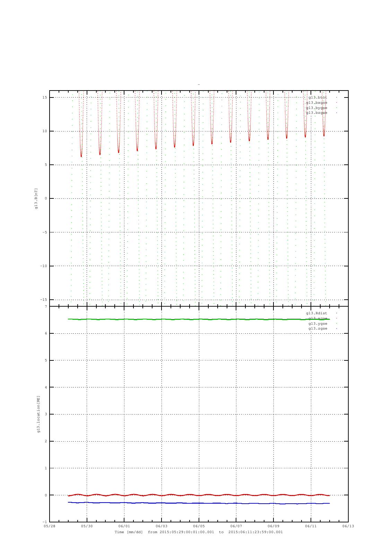This screenshot has width=392, height=555.
Task: Click the g13.bygse legend entry
Action: pos(316,108)
